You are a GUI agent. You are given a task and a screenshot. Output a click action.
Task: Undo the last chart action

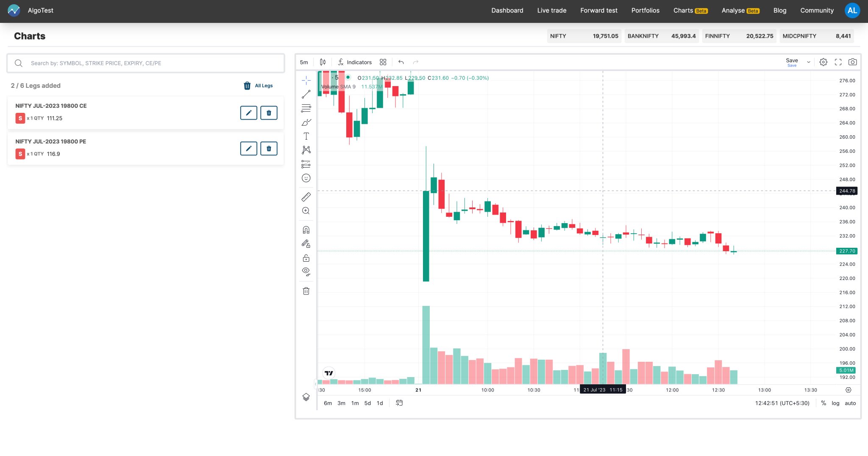pyautogui.click(x=401, y=62)
